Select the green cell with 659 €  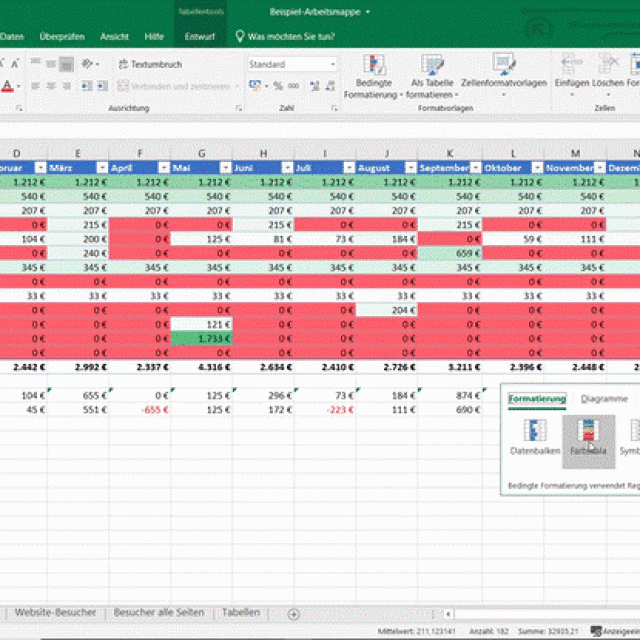(450, 253)
